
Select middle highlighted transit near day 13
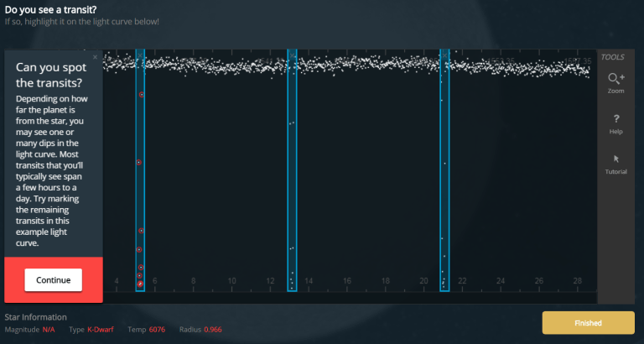click(293, 168)
